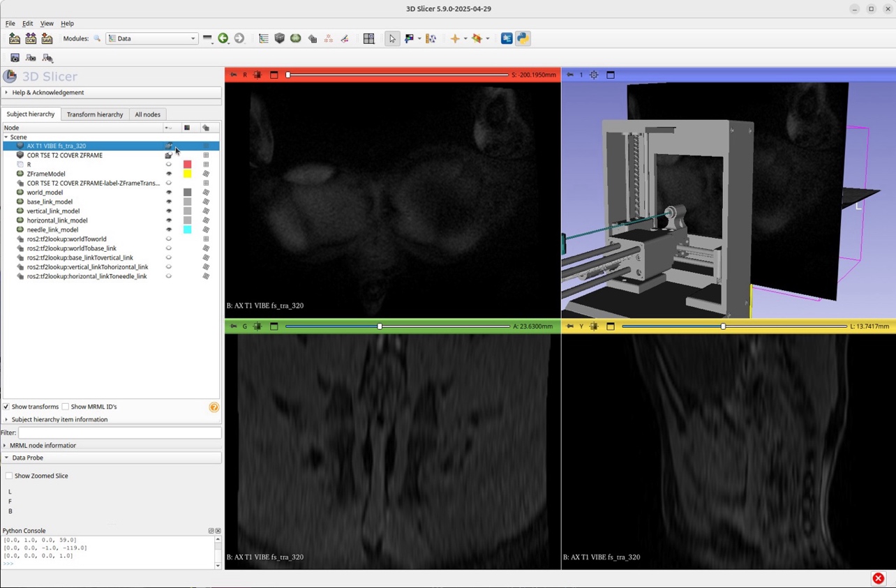Viewport: 896px width, 588px height.
Task: Click the Data Probe help question icon
Action: 214,407
